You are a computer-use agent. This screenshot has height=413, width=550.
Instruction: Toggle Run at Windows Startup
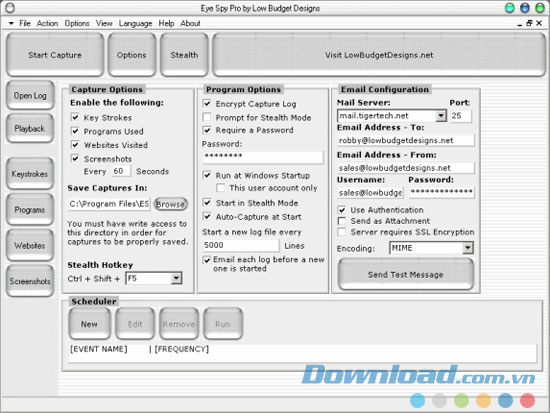tap(207, 175)
